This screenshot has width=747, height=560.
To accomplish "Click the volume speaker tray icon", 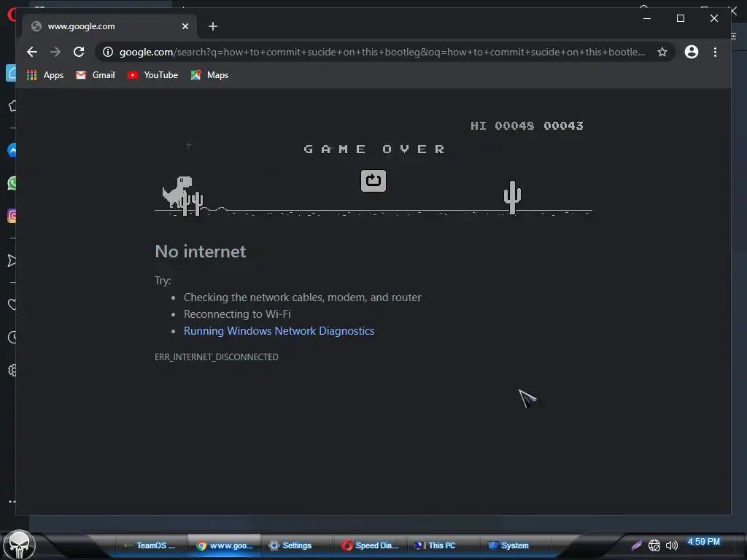I will 671,545.
